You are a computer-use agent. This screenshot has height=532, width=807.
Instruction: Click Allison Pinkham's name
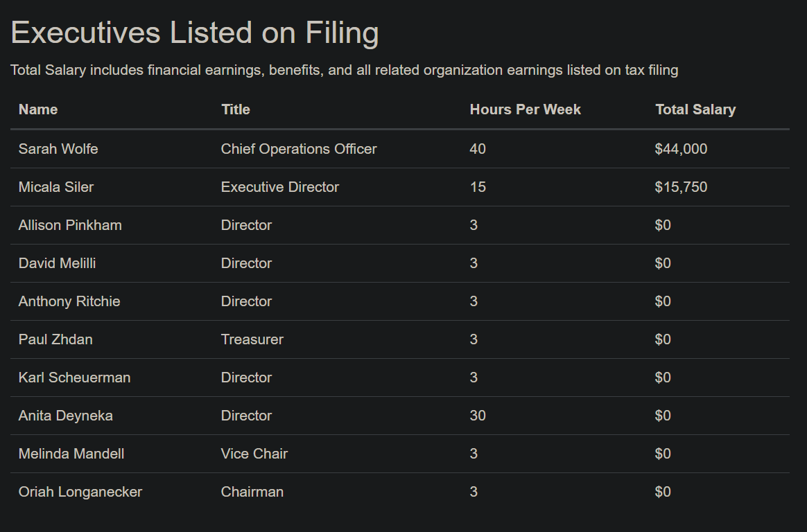point(70,225)
